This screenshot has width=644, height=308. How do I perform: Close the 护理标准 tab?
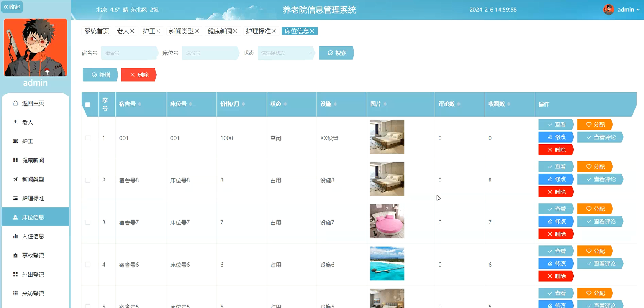(x=274, y=31)
